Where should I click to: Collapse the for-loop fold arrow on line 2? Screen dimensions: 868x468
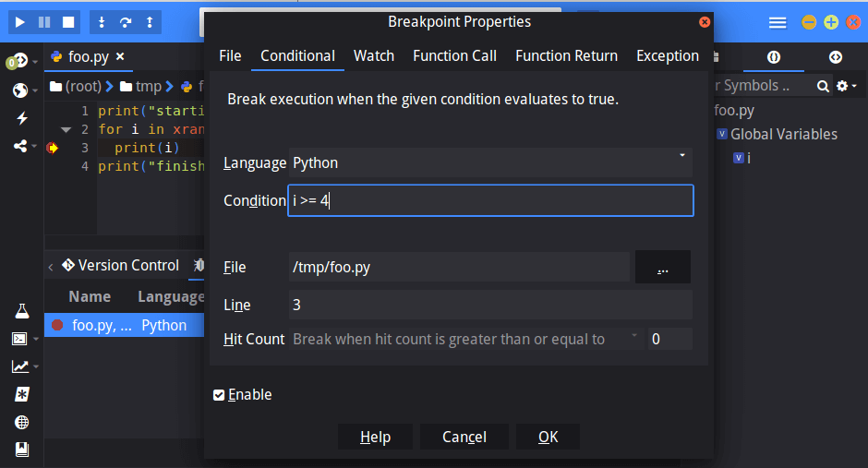point(66,130)
